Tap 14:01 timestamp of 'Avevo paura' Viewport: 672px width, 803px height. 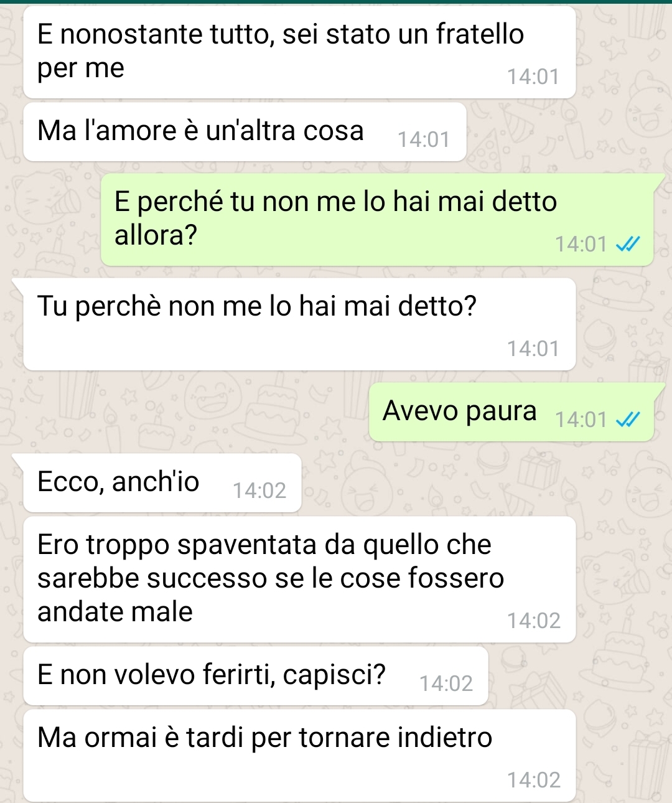pos(581,420)
